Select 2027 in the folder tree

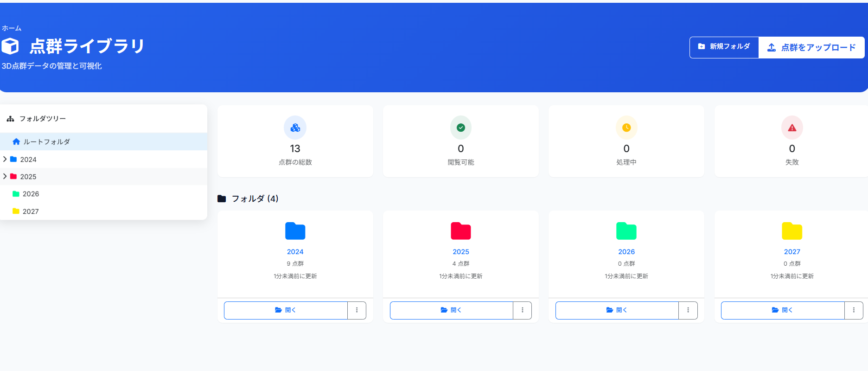coord(31,211)
